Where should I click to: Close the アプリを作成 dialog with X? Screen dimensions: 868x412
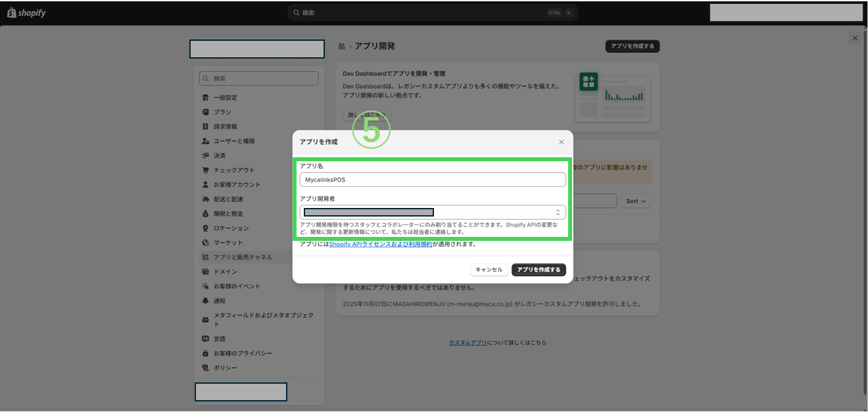pyautogui.click(x=561, y=142)
